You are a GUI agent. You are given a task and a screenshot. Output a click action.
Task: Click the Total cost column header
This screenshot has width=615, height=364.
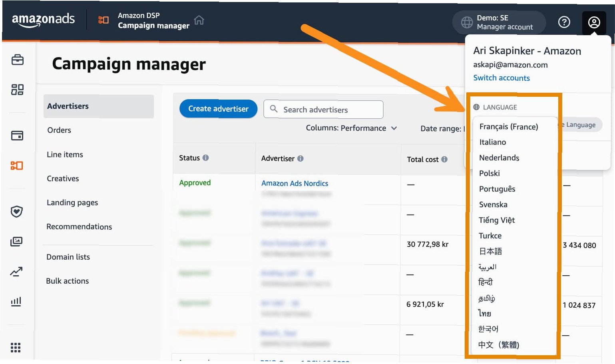coord(422,159)
